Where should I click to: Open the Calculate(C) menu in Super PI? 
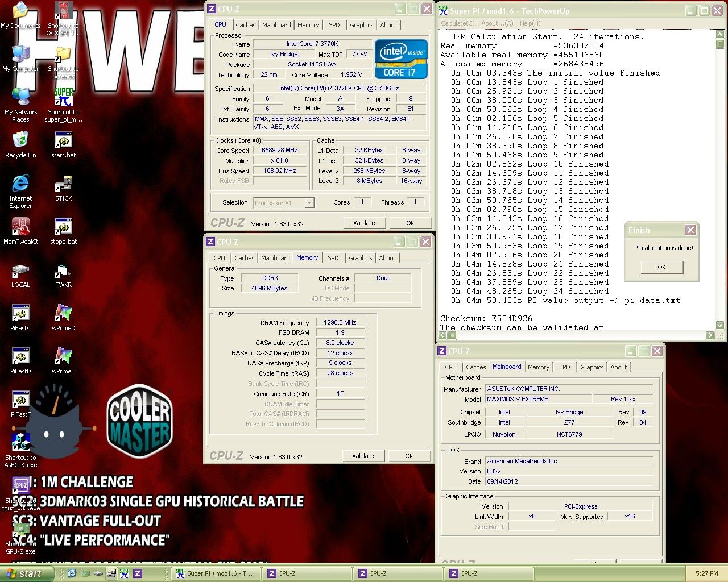tap(458, 23)
